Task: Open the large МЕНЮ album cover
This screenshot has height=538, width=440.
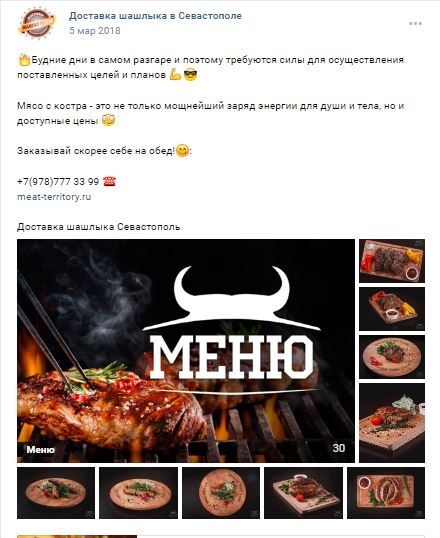Action: coord(186,351)
